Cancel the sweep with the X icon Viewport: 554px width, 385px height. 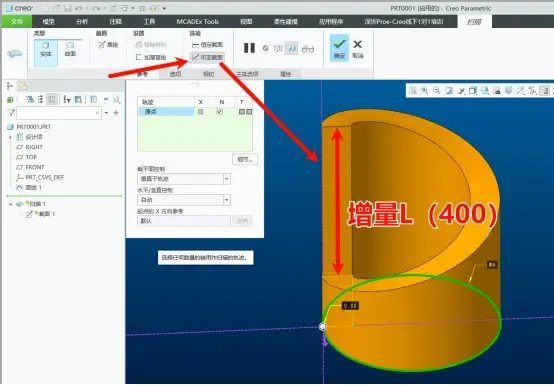coord(358,48)
